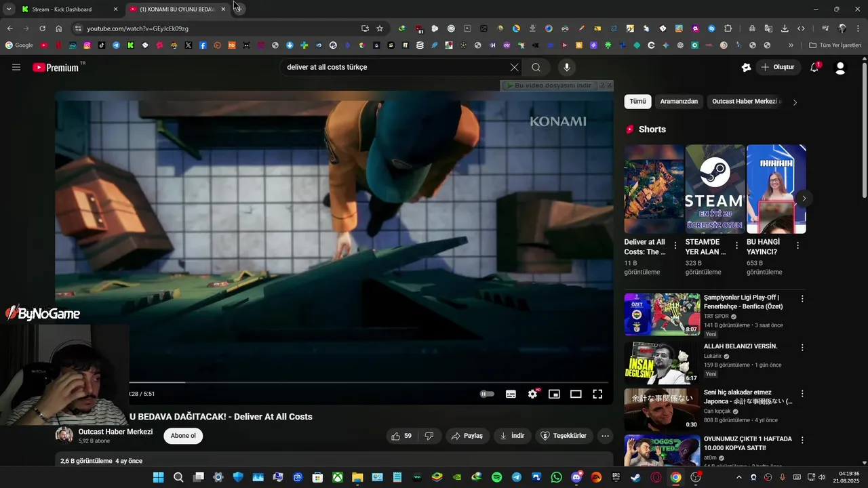Open Tüm Yer İşaretleri bookmarks folder
This screenshot has width=868, height=488.
[x=835, y=45]
